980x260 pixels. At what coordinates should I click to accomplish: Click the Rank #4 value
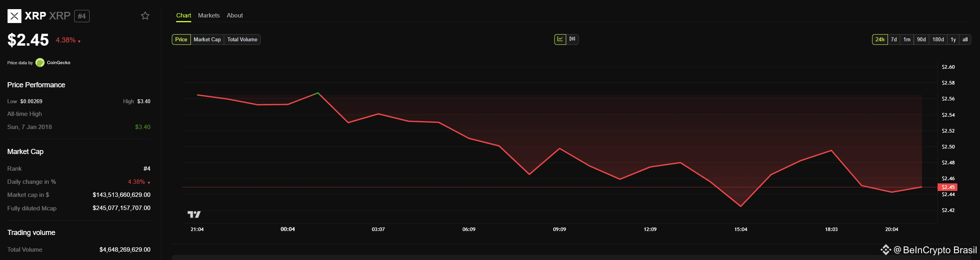[147, 169]
